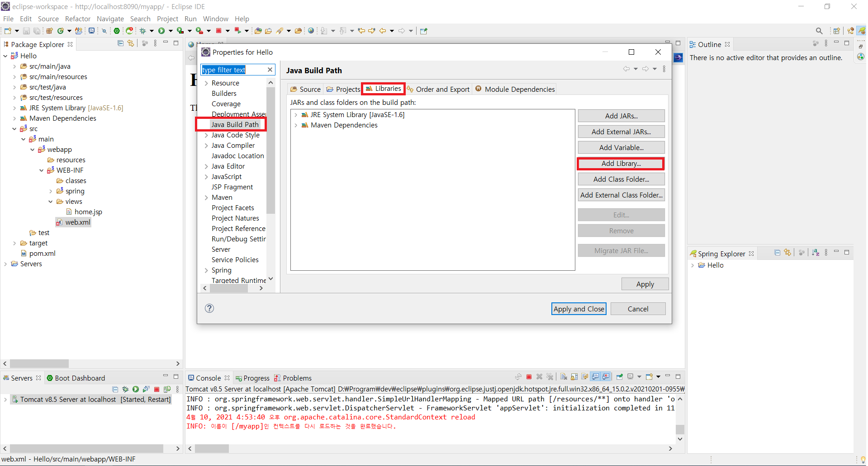Expand the Servers project node
The image size is (868, 466).
pos(5,264)
